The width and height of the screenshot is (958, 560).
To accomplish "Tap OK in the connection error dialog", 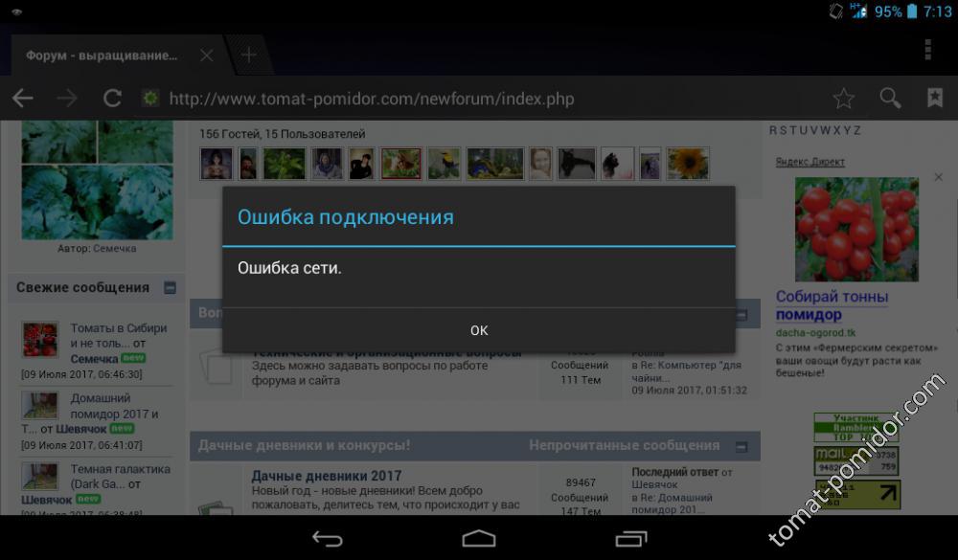I will [479, 330].
